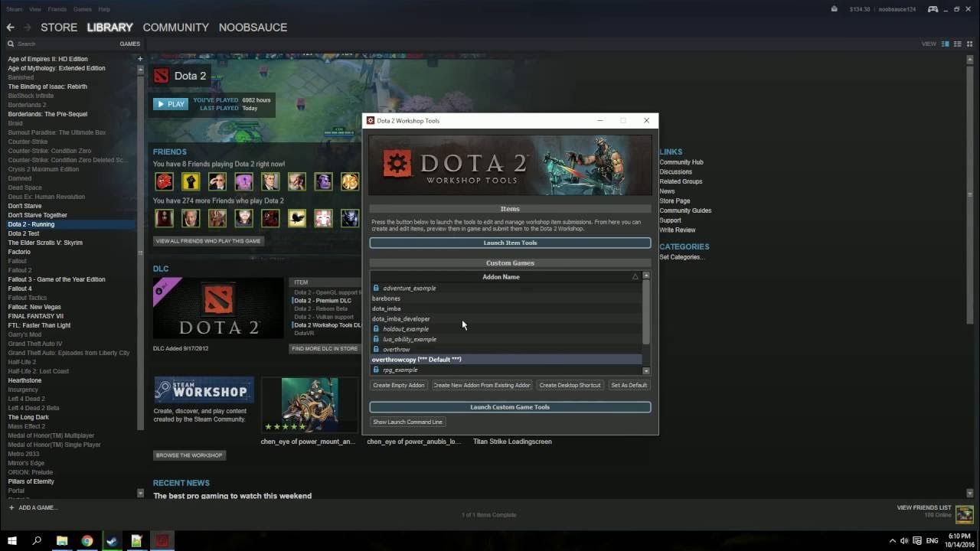Switch to the COMMUNITY tab
This screenshot has width=980, height=551.
(175, 28)
